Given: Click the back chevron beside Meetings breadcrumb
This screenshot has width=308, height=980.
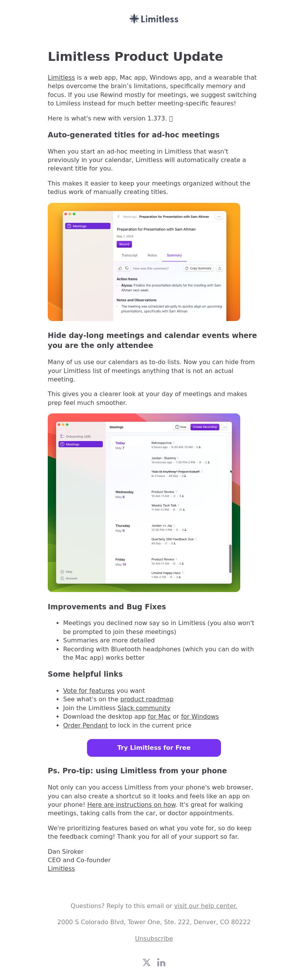Looking at the screenshot, I should (x=119, y=216).
